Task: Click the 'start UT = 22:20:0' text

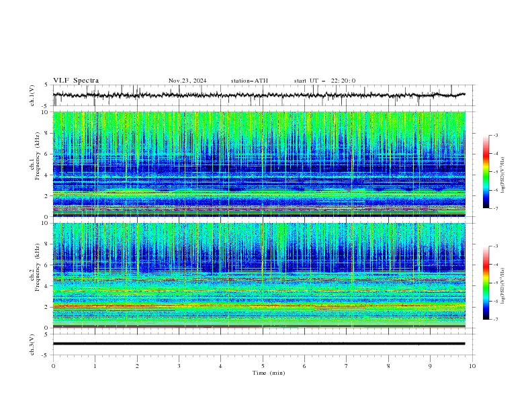Action: [x=324, y=81]
